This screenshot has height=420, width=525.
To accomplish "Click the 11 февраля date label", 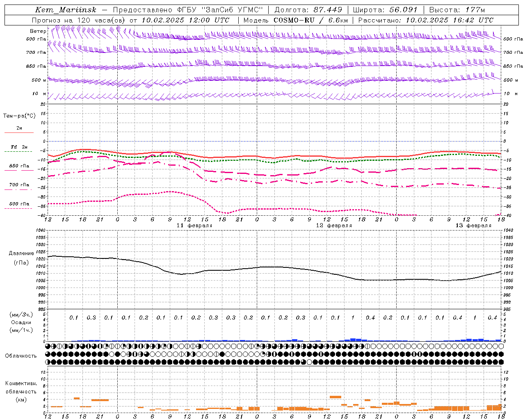I will [x=194, y=226].
